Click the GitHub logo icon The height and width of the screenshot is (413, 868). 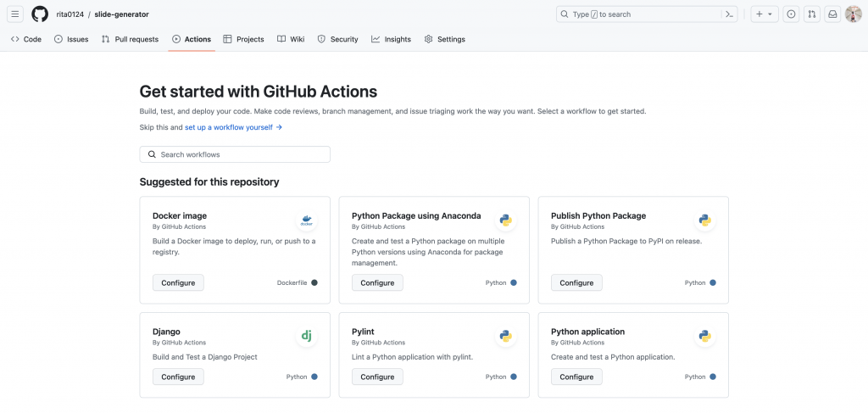[40, 14]
